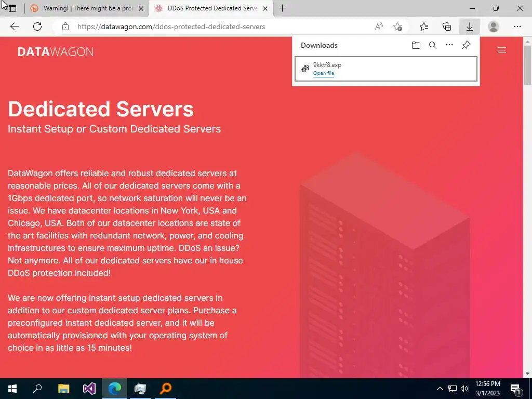Click the Edge taskbar icon
Screen dimensions: 532x399
(x=115, y=389)
